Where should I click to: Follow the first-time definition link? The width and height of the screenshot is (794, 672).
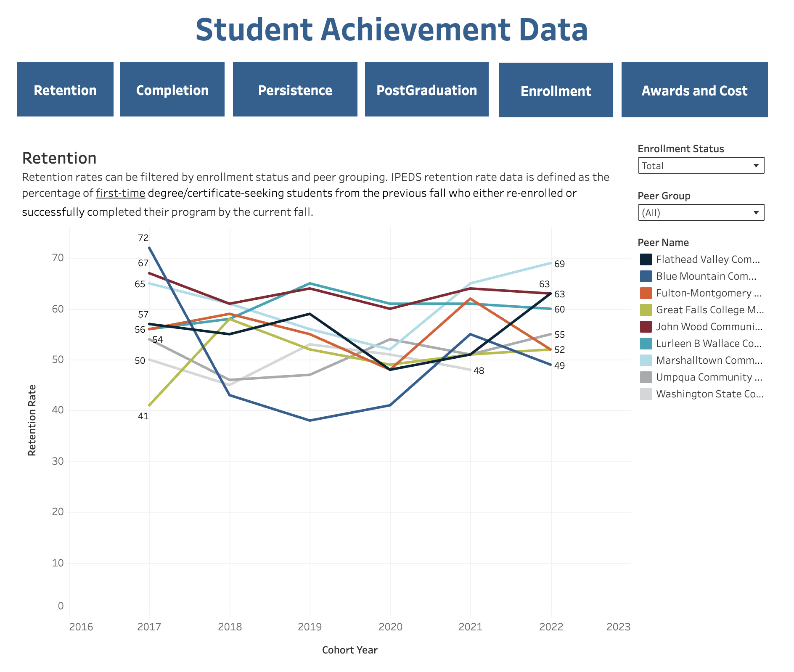pyautogui.click(x=120, y=193)
